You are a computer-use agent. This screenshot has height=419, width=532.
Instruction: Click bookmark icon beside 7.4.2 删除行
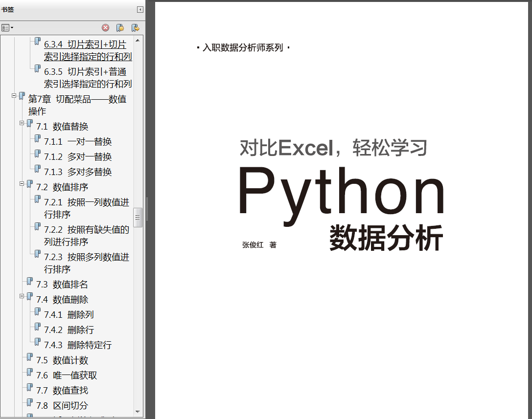click(x=38, y=327)
